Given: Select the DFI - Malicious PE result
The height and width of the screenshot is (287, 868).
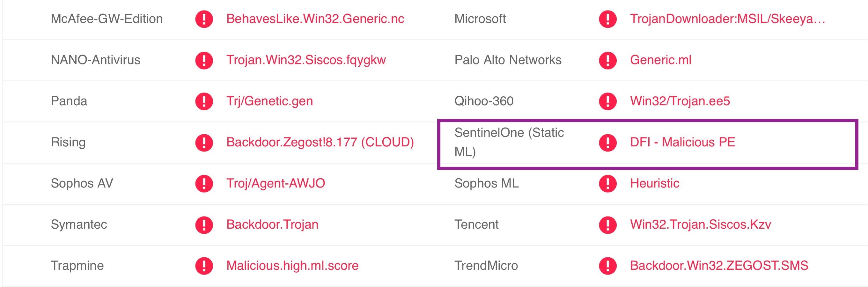Looking at the screenshot, I should (682, 142).
